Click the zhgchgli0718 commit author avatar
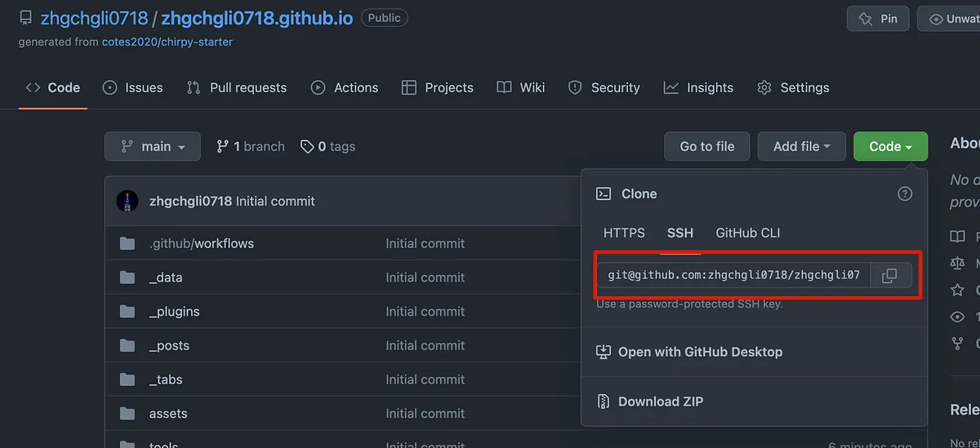The width and height of the screenshot is (980, 448). tap(127, 201)
